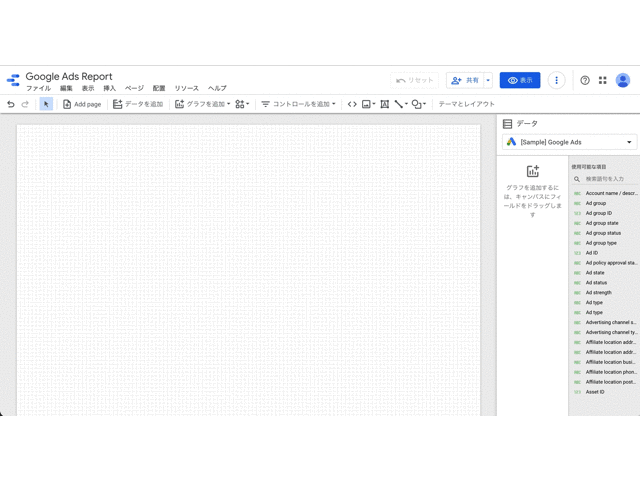
Task: Open the image insert dropdown
Action: tap(368, 104)
